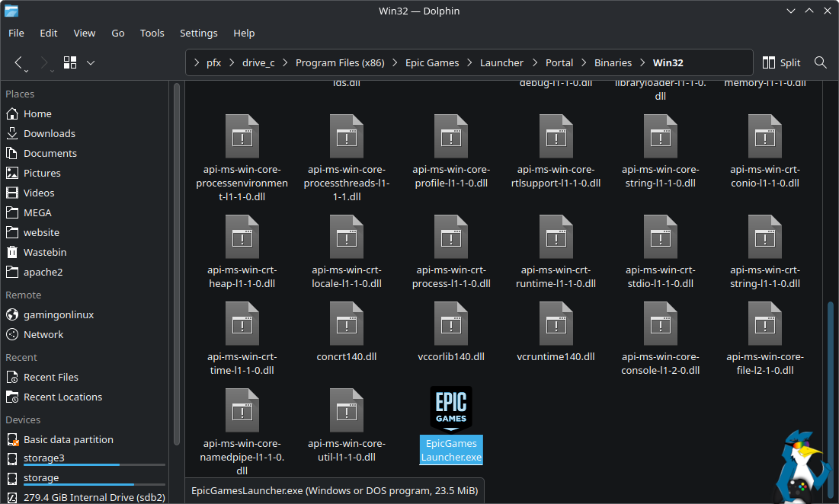Select the vccorlib140.dll file icon

(x=451, y=324)
